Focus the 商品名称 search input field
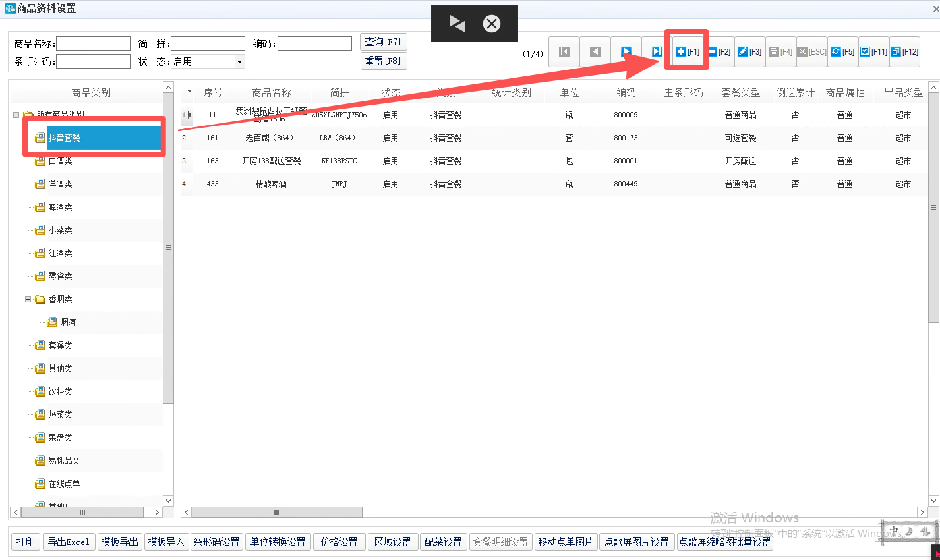The width and height of the screenshot is (940, 560). tap(94, 43)
